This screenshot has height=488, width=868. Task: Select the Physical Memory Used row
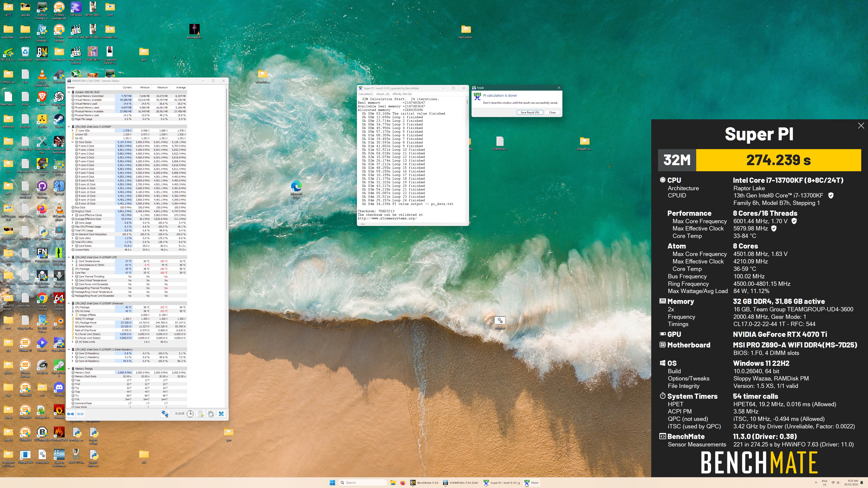pos(129,108)
